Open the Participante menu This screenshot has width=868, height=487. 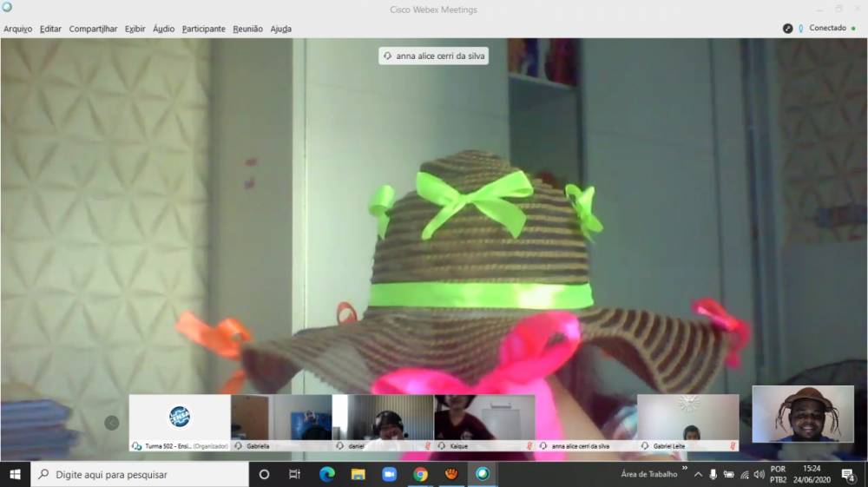point(203,29)
